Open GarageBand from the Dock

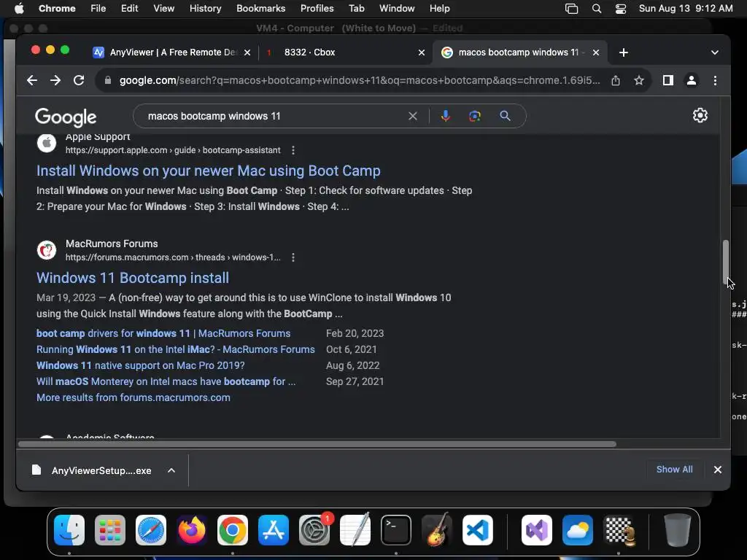click(437, 530)
